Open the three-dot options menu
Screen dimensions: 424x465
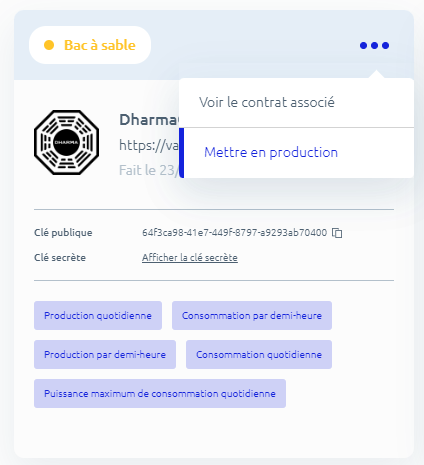tap(374, 45)
